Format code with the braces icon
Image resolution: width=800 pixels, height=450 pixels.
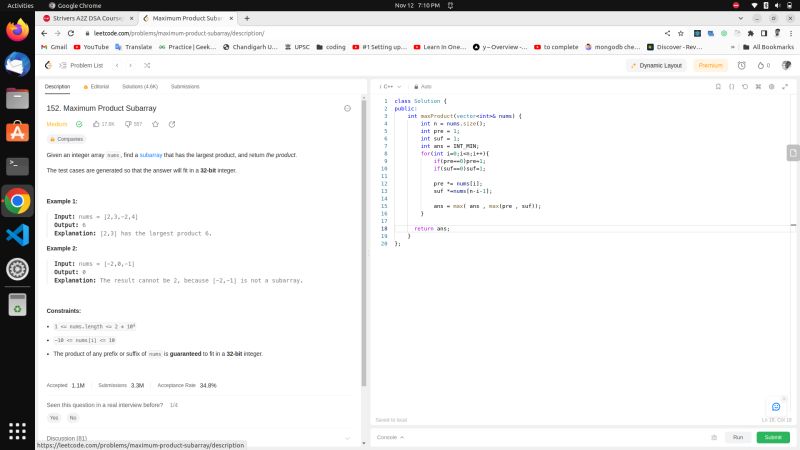click(x=731, y=87)
